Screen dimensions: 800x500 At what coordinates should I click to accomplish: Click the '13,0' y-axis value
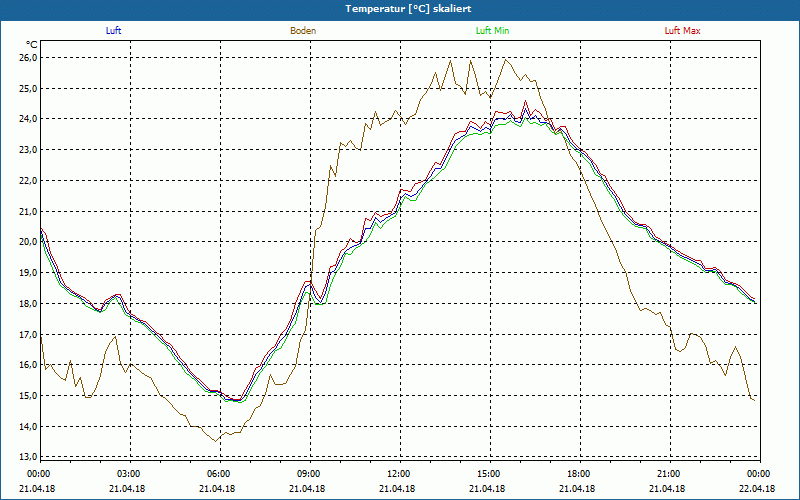tap(29, 457)
